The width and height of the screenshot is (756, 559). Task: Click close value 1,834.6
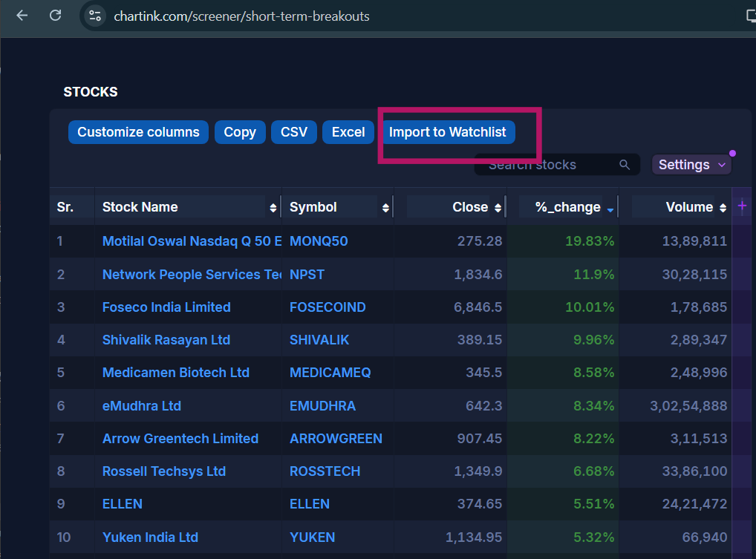tap(478, 274)
